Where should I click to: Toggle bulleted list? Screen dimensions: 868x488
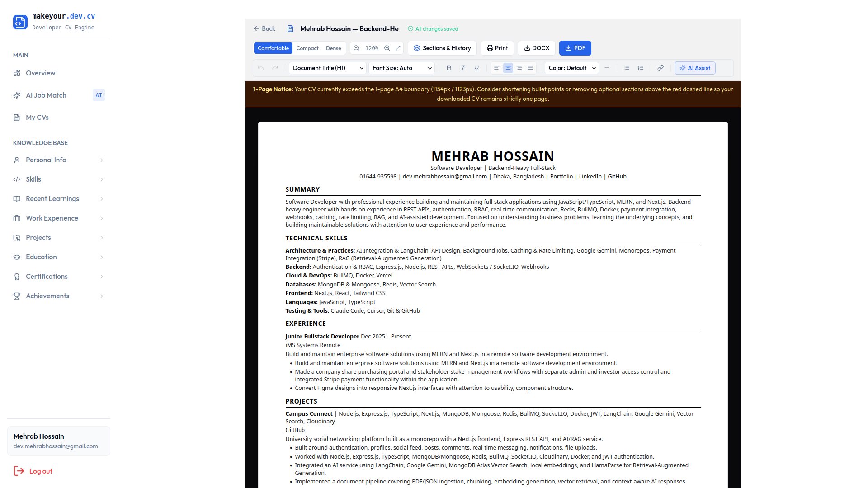click(627, 68)
